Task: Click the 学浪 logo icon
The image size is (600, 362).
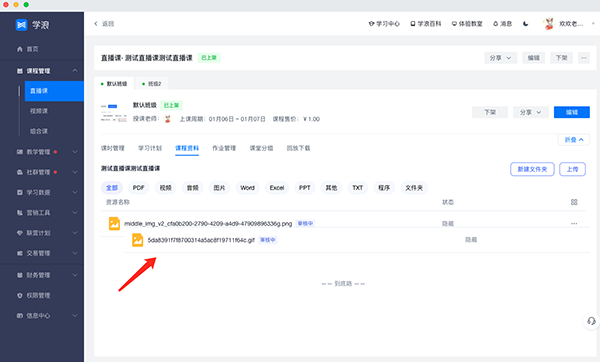Action: pyautogui.click(x=21, y=25)
